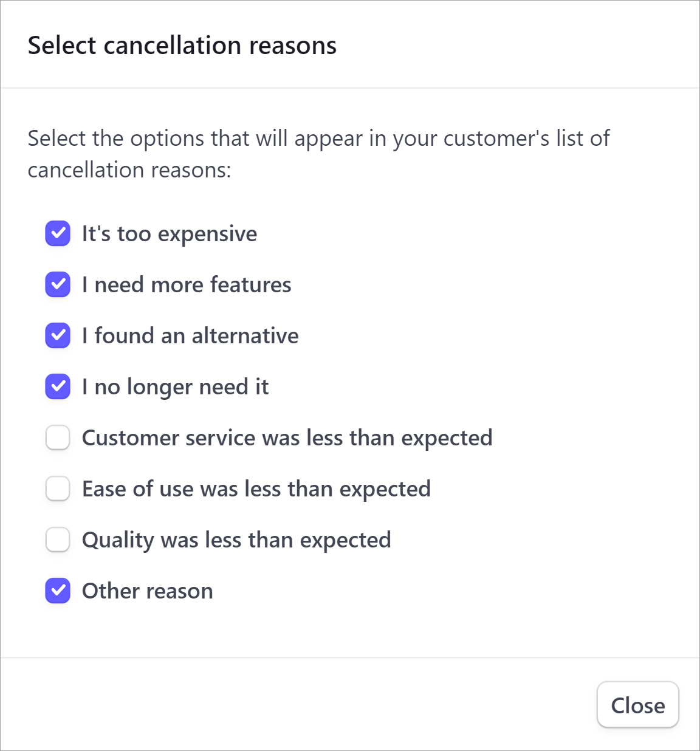Disable the "I need more features" checkbox
Image resolution: width=700 pixels, height=751 pixels.
tap(58, 284)
